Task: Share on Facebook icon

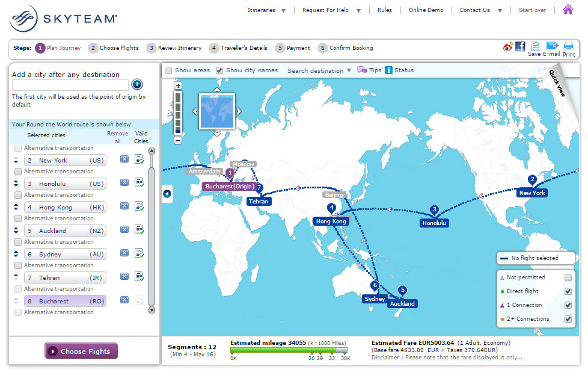Action: click(x=520, y=46)
